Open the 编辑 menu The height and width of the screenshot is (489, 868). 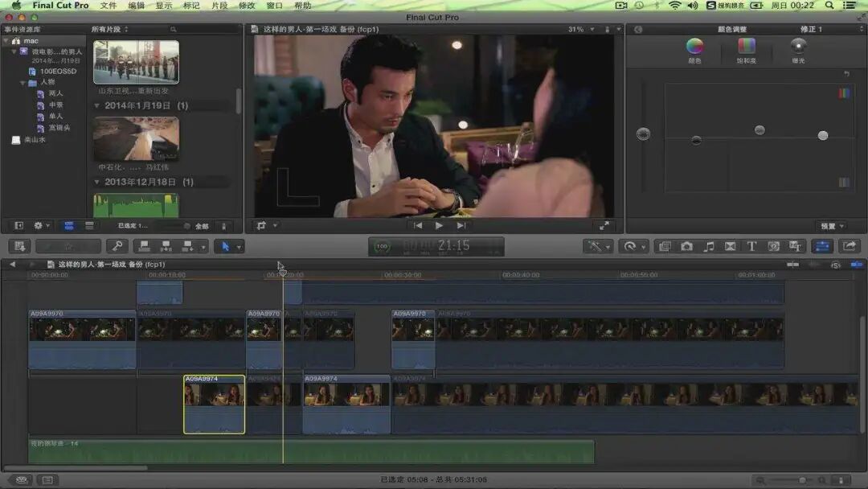(136, 6)
